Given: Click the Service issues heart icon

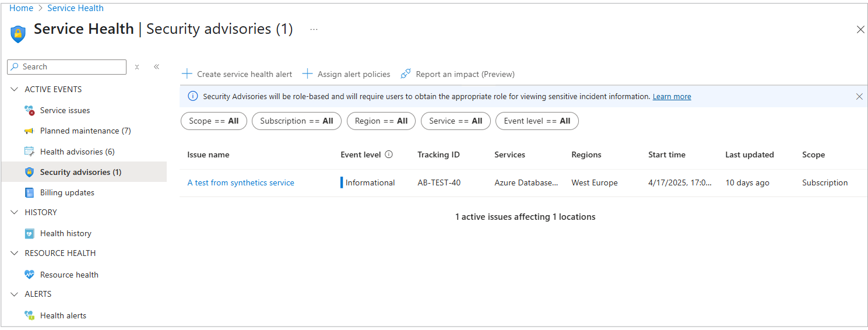Looking at the screenshot, I should click(29, 110).
